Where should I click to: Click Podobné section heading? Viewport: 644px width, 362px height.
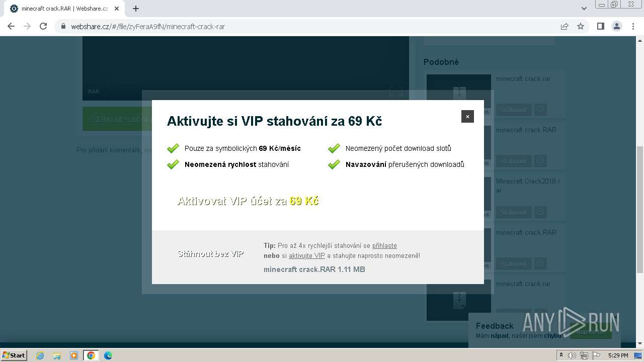[441, 62]
